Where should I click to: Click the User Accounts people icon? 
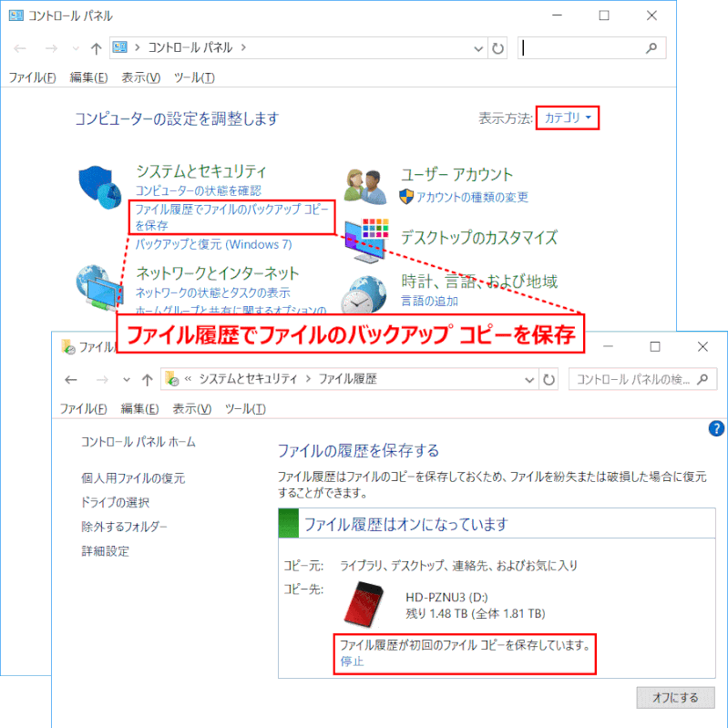[x=365, y=187]
